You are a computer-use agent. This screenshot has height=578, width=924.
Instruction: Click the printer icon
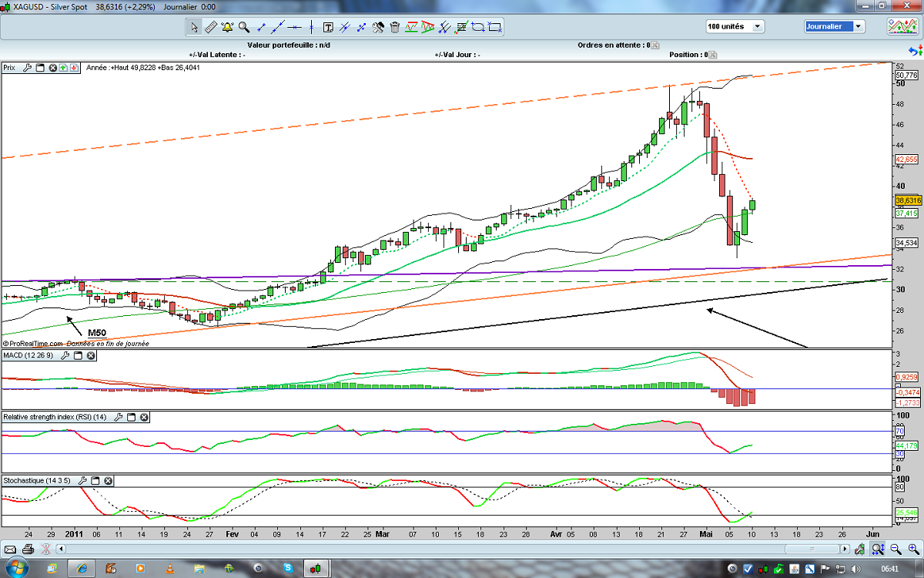(28, 549)
